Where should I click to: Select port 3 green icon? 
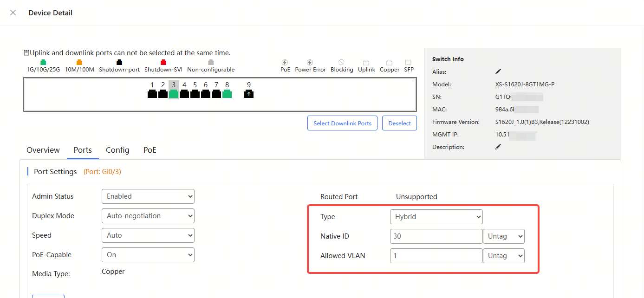coord(174,94)
